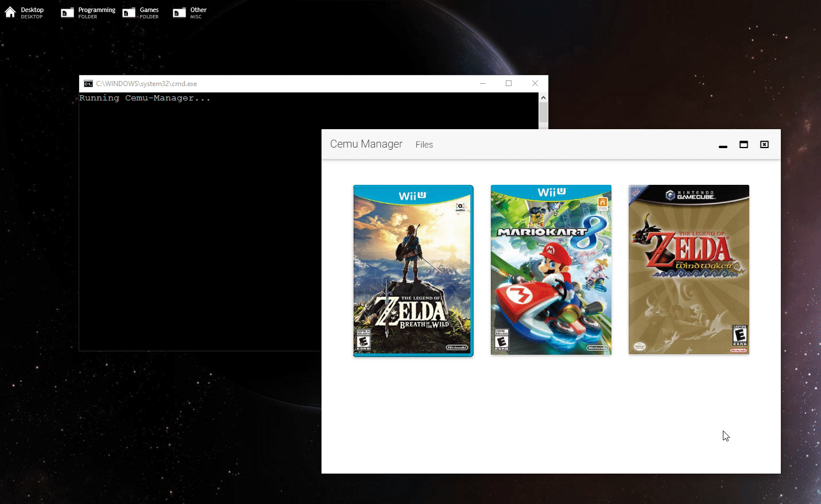Launch Zelda Breath of the Wild cover
The width and height of the screenshot is (821, 504).
413,270
